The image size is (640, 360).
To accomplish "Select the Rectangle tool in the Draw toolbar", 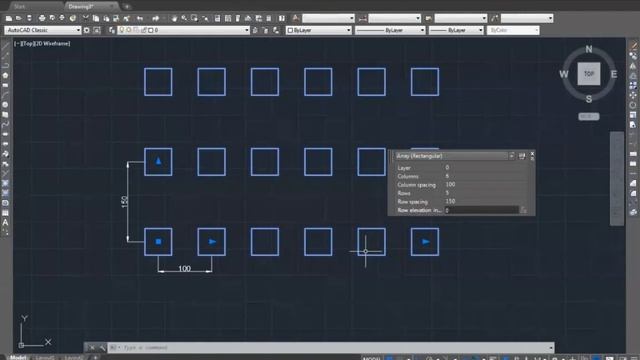I will tap(5, 85).
